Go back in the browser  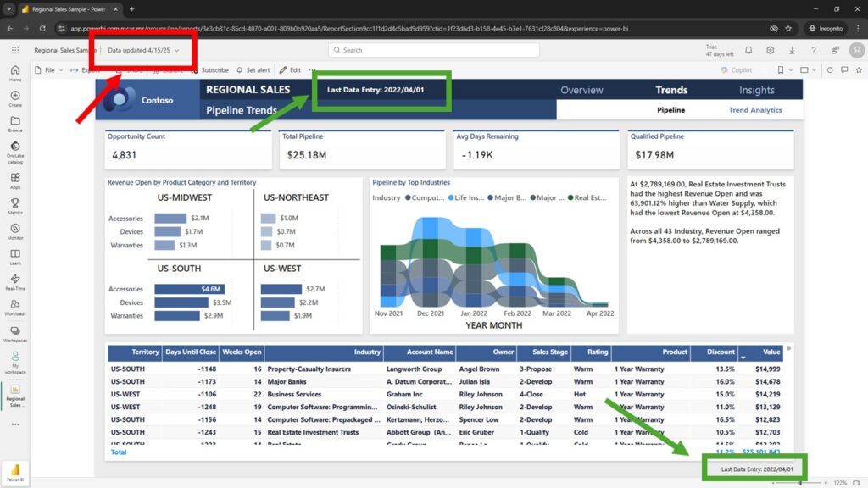coord(10,28)
